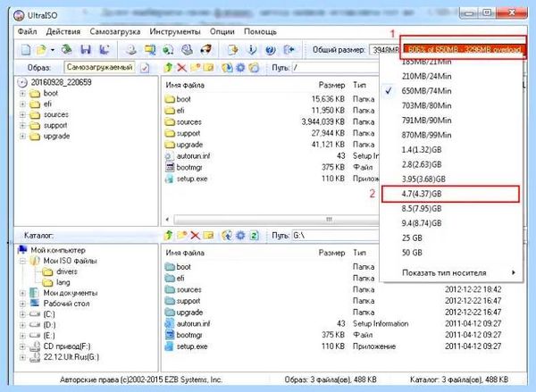The image size is (536, 392).
Task: Toggle the boot info icon beside Самозагружаемый
Action: pyautogui.click(x=145, y=68)
